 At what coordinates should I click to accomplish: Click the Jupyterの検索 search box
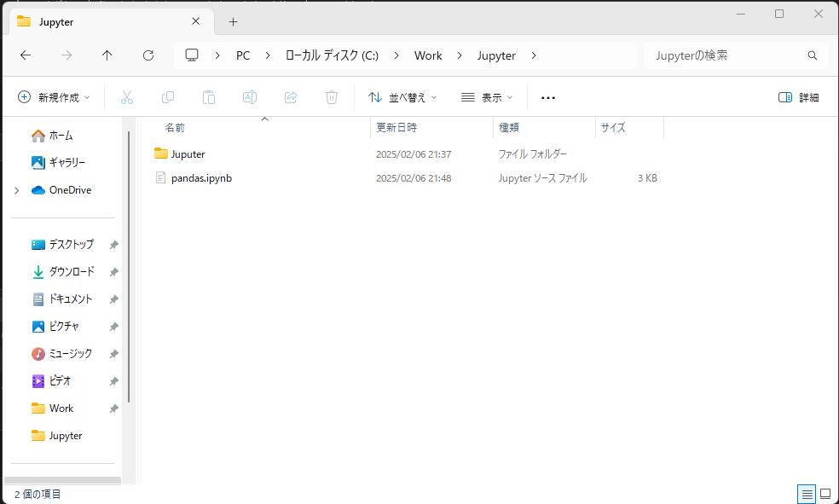(x=729, y=55)
